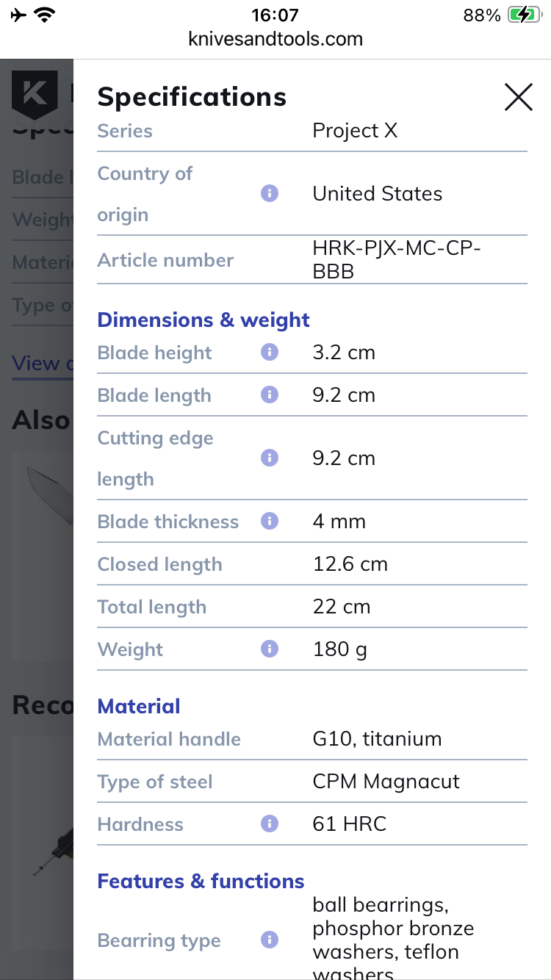The height and width of the screenshot is (980, 551).
Task: Tap the Weight info icon
Action: point(270,649)
